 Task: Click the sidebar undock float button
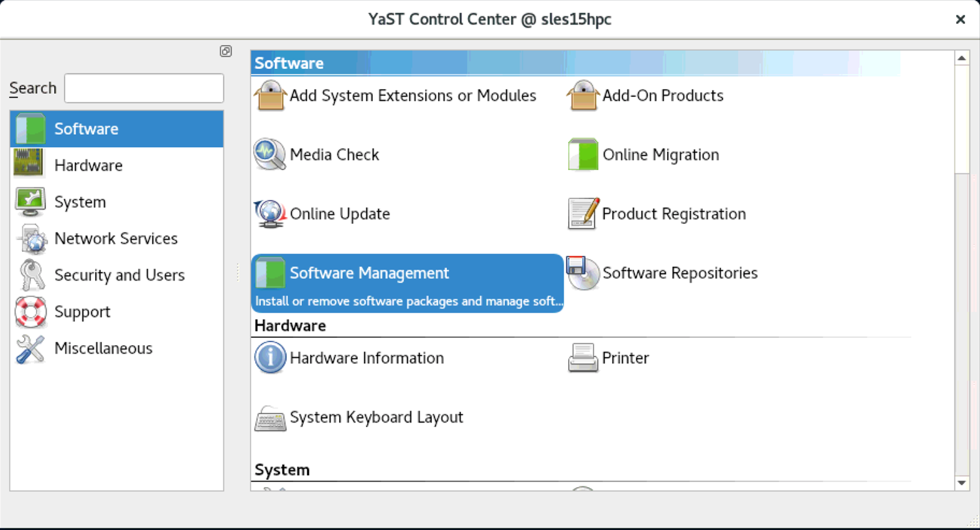click(x=226, y=51)
